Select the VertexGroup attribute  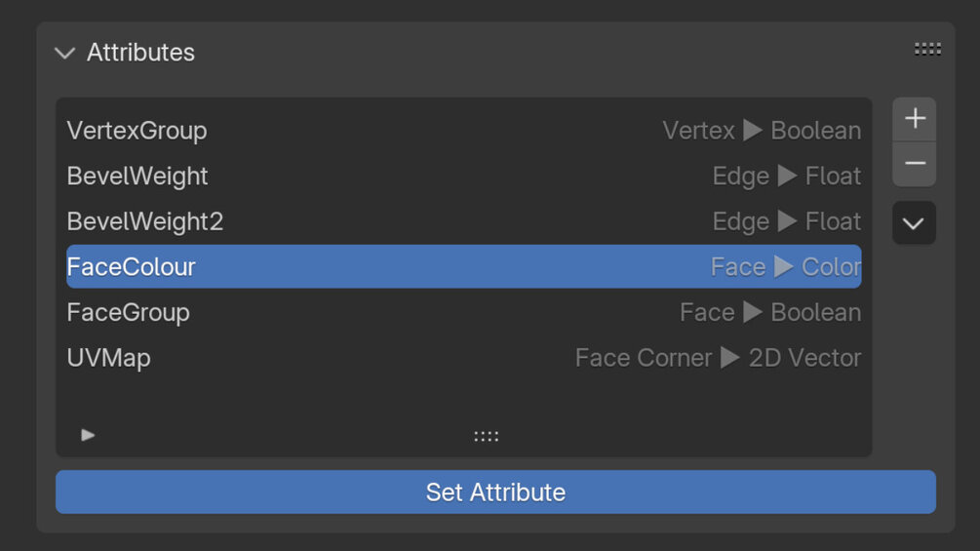(137, 131)
